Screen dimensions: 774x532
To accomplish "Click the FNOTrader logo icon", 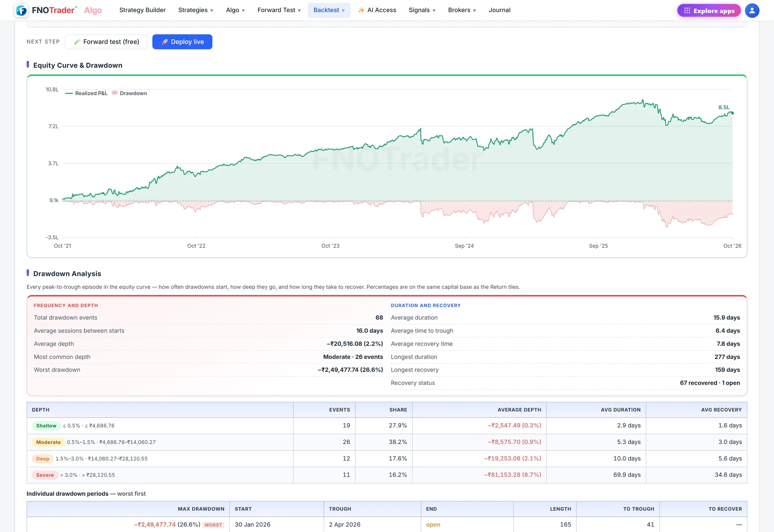I will (x=21, y=10).
